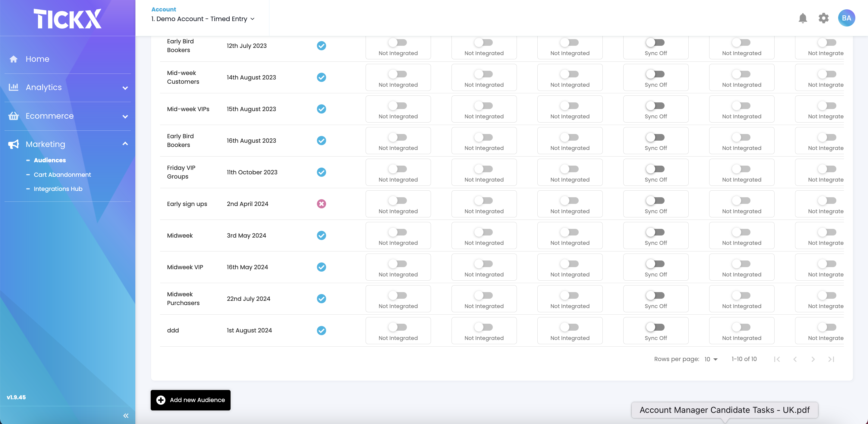The height and width of the screenshot is (424, 868).
Task: Enable Not Integrated toggle for Early Bird Bookers
Action: pos(398,43)
